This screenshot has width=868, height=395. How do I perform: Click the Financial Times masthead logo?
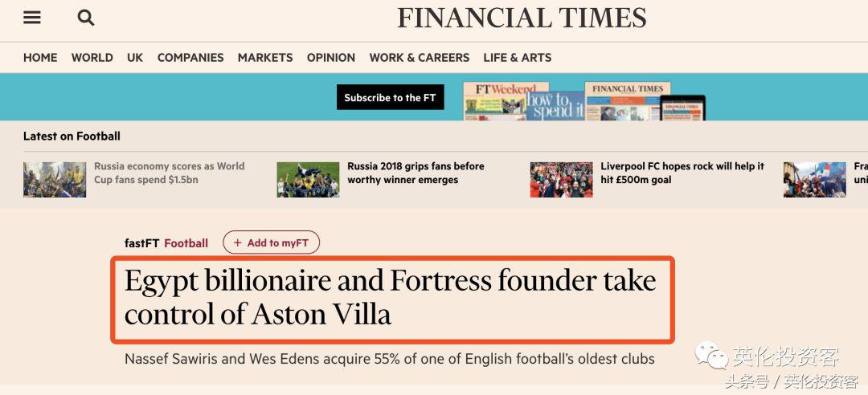522,18
